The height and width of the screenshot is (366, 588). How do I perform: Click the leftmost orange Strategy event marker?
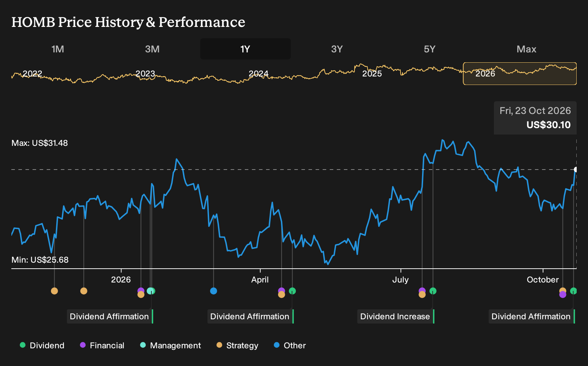(54, 291)
